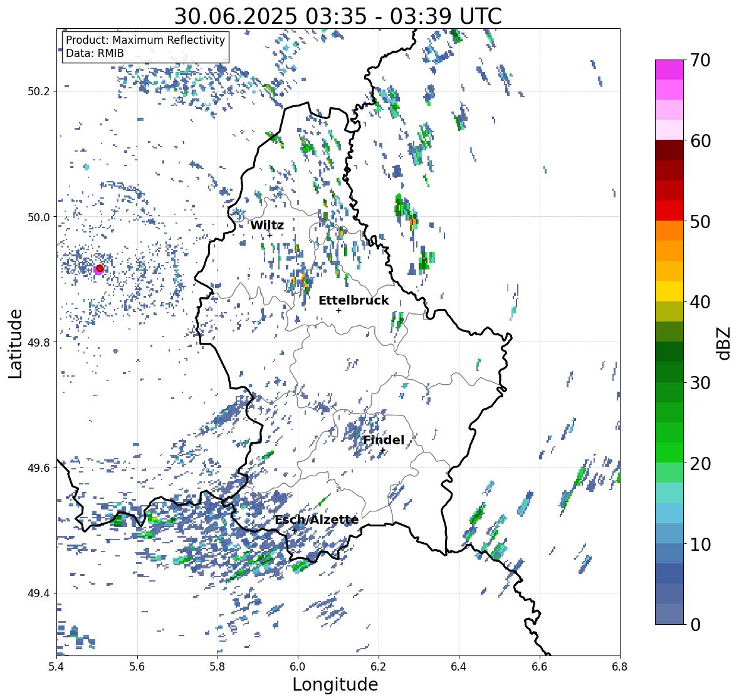Viewport: 739px width, 700px height.
Task: Click the Esch/Alzette station label
Action: click(317, 520)
